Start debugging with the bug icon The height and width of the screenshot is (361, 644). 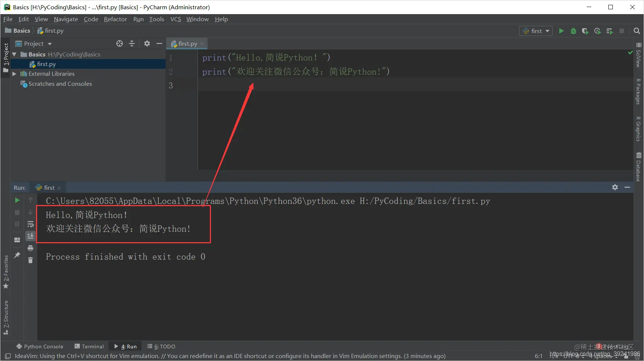click(573, 31)
